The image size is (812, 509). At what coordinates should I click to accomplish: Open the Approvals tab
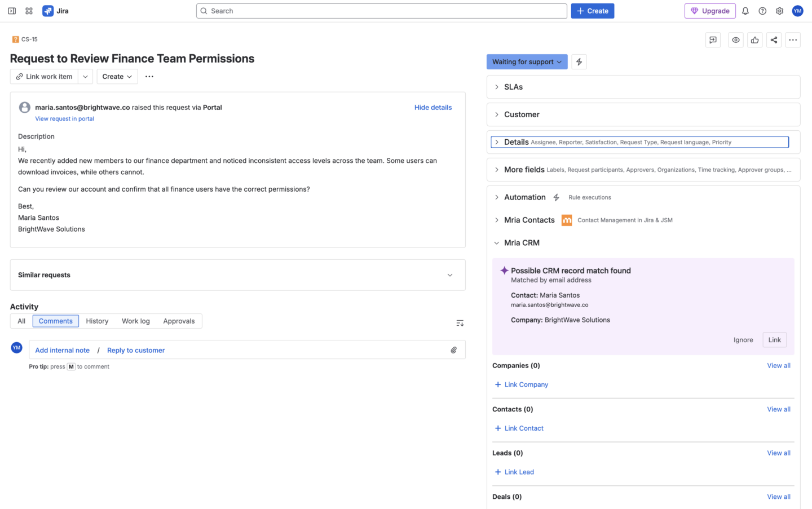tap(179, 321)
